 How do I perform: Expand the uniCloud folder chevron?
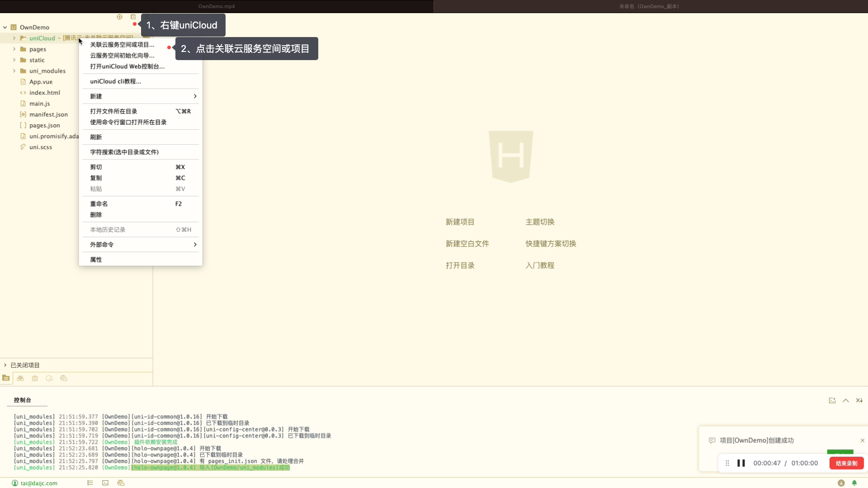(14, 38)
